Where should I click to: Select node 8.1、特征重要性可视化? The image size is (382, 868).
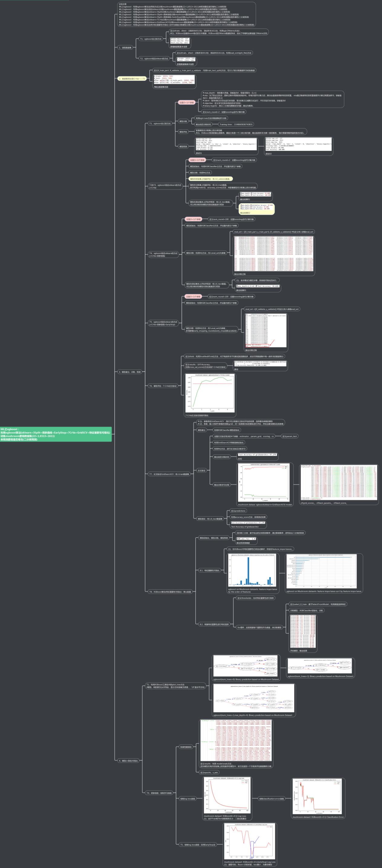209,570
